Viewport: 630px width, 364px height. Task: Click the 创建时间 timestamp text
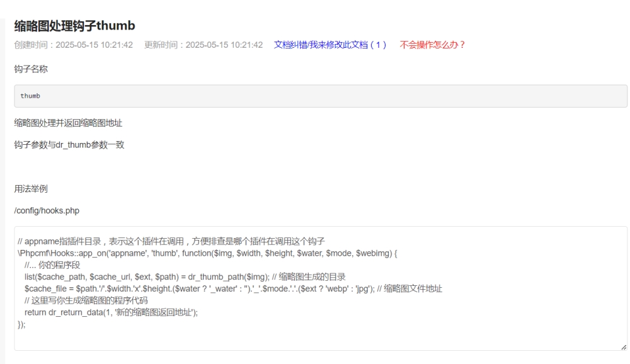coord(73,45)
